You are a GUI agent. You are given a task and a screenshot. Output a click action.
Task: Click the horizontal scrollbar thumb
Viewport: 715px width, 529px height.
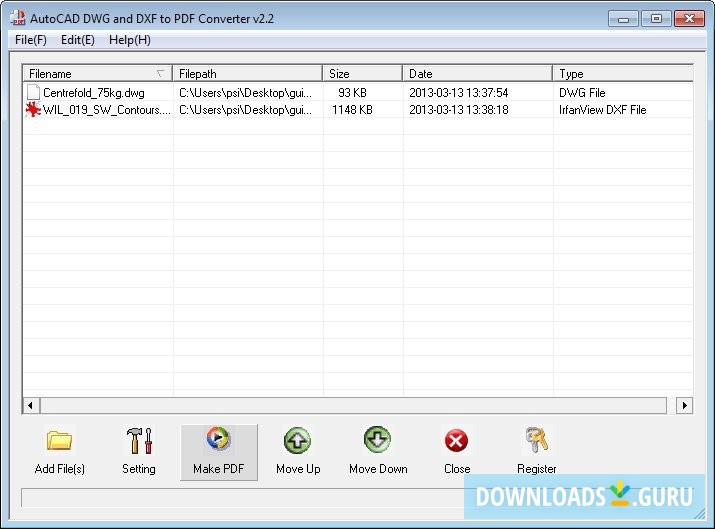(x=353, y=405)
